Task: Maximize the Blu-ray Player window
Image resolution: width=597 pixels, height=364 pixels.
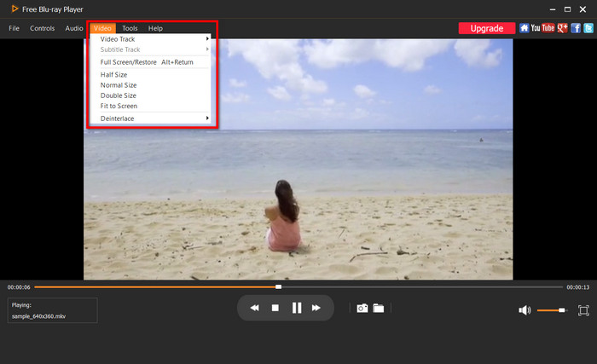Action: pos(567,9)
